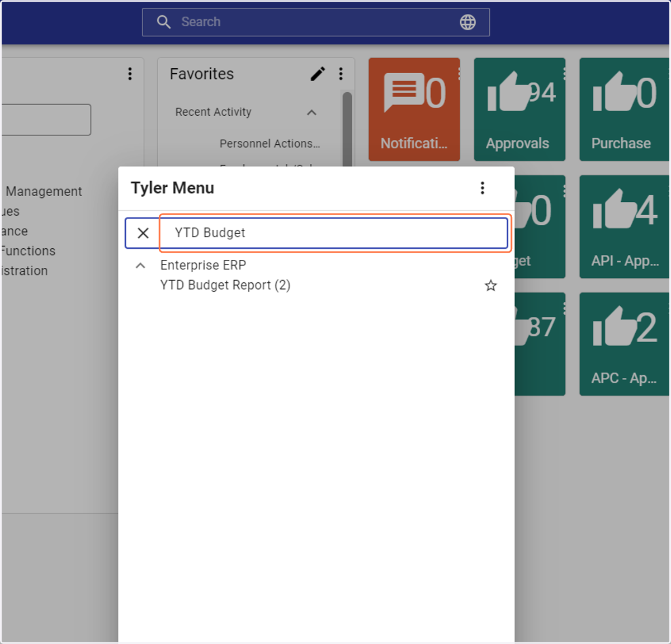Viewport: 671px width, 644px height.
Task: Select Functions item in left panel
Action: click(28, 250)
